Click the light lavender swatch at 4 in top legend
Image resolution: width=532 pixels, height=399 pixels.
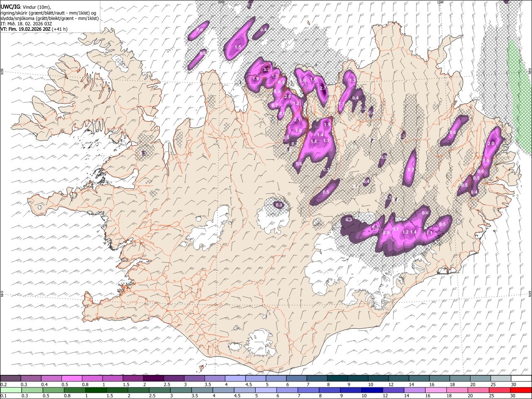tap(235, 379)
